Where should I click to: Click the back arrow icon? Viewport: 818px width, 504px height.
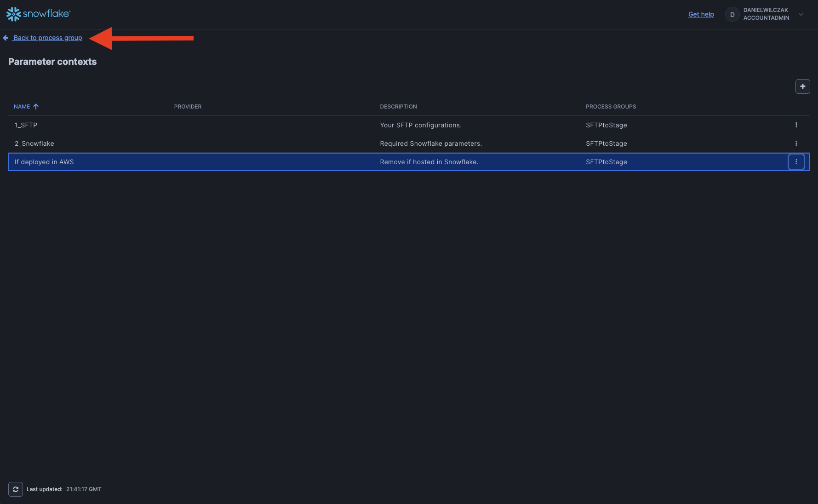(6, 38)
